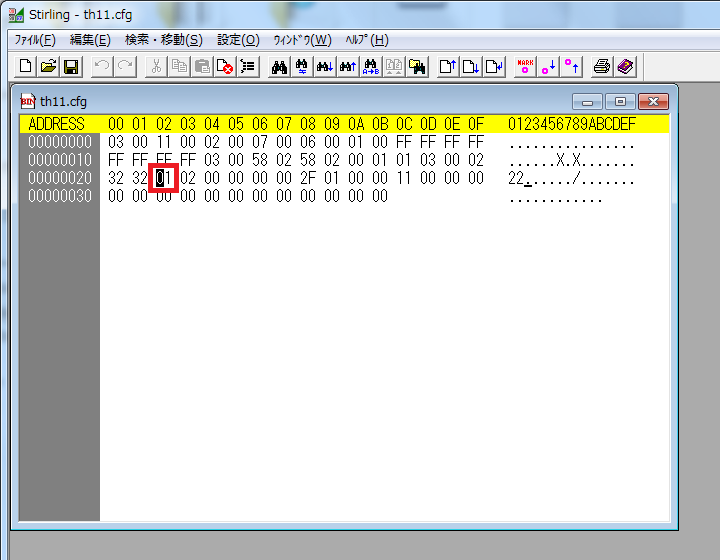The width and height of the screenshot is (720, 560).
Task: Click the Undo arrow icon
Action: 102,67
